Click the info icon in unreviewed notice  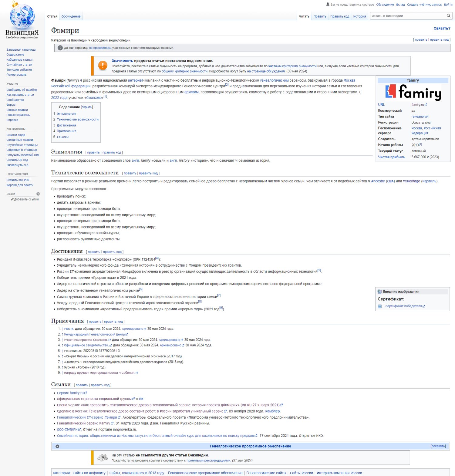[x=60, y=48]
